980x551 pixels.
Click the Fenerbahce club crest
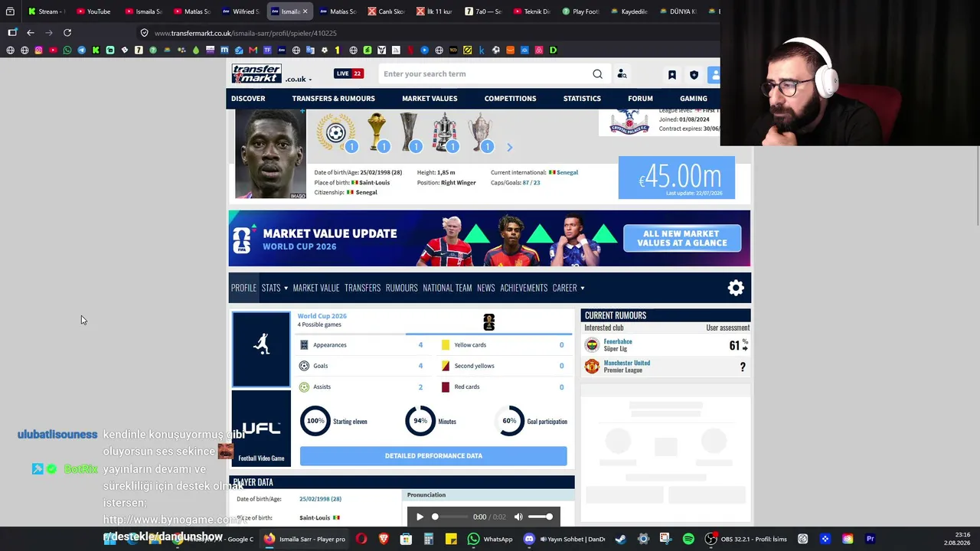tap(592, 345)
